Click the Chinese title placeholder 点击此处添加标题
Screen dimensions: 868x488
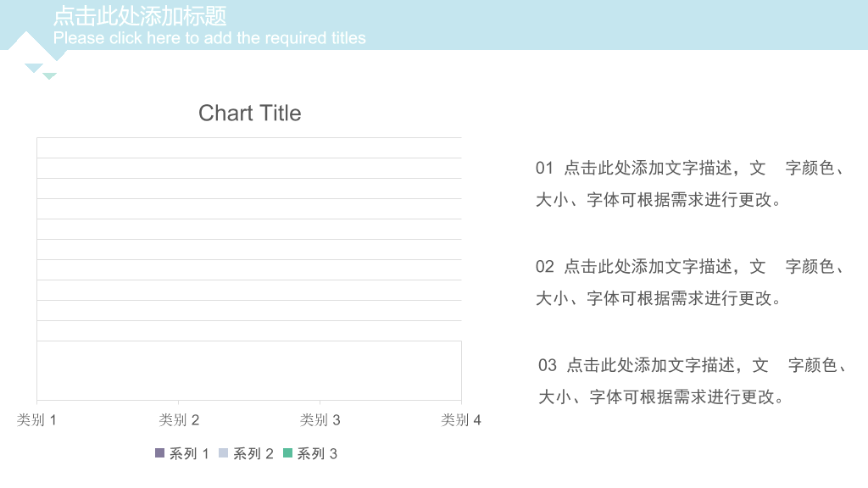tap(140, 16)
